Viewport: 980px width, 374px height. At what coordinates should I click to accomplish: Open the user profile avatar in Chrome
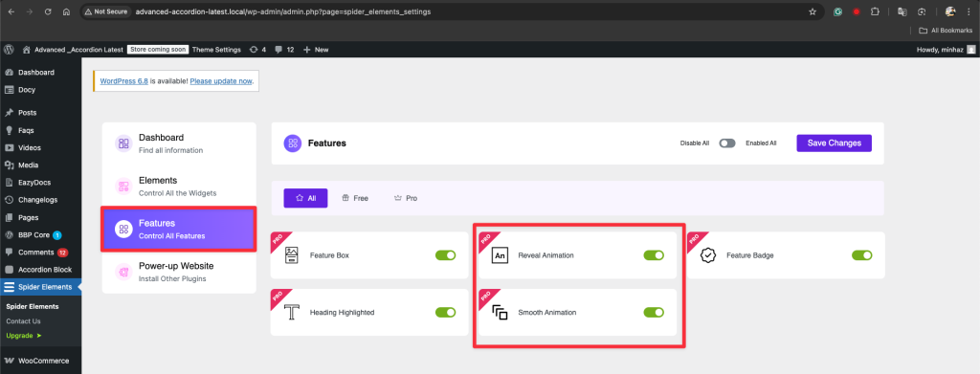coord(950,11)
